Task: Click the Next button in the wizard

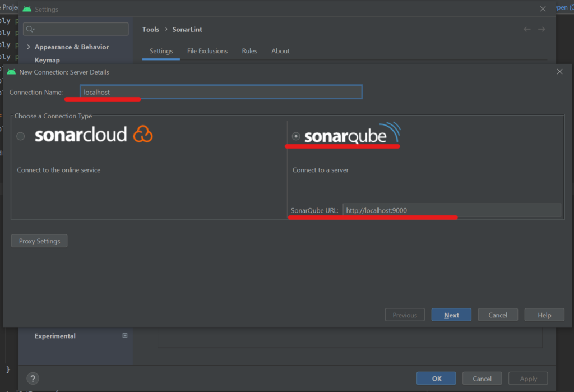Action: 451,315
